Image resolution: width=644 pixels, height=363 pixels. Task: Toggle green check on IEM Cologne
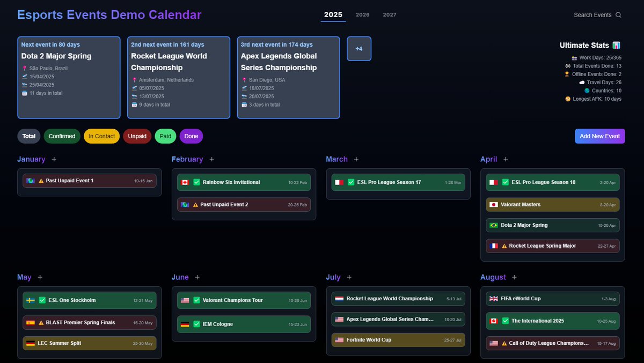point(196,324)
